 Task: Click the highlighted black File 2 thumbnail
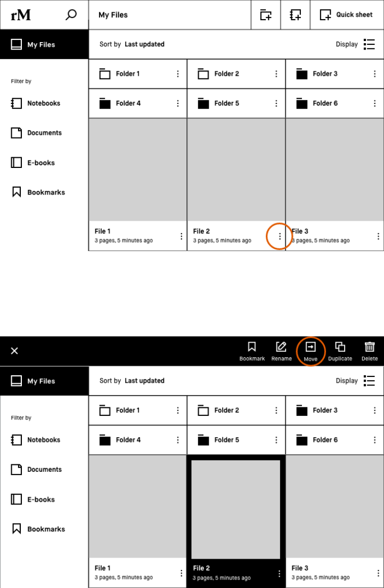235,509
